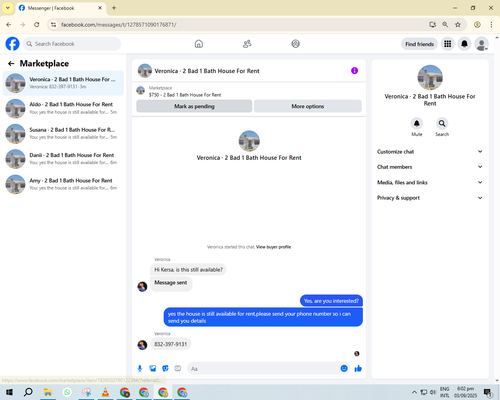Click the View buyer profile link
This screenshot has width=500, height=400.
click(x=273, y=247)
